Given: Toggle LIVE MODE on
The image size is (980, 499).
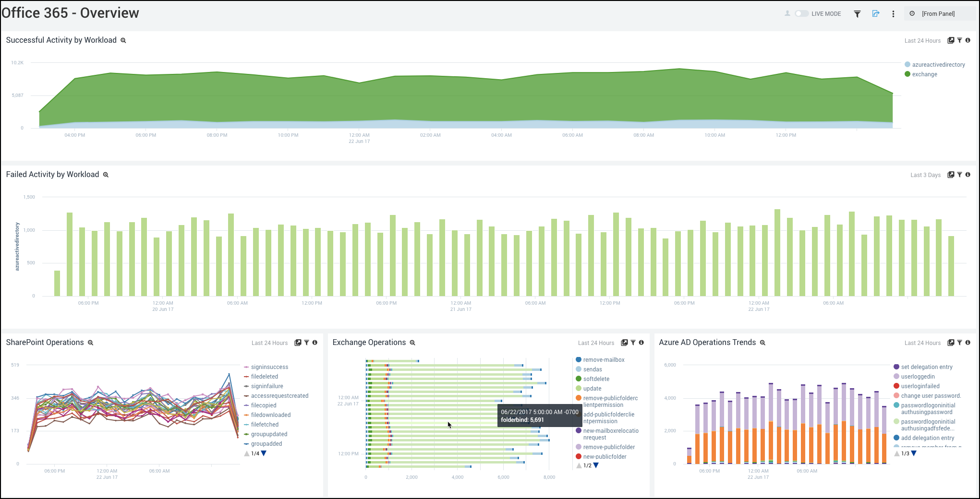Looking at the screenshot, I should [801, 14].
